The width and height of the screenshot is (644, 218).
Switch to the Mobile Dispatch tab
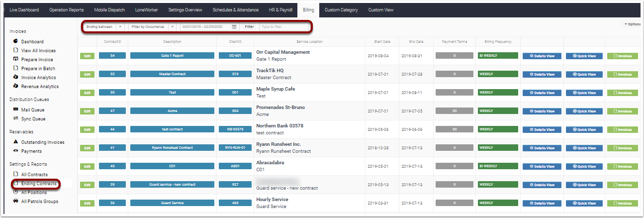point(109,10)
